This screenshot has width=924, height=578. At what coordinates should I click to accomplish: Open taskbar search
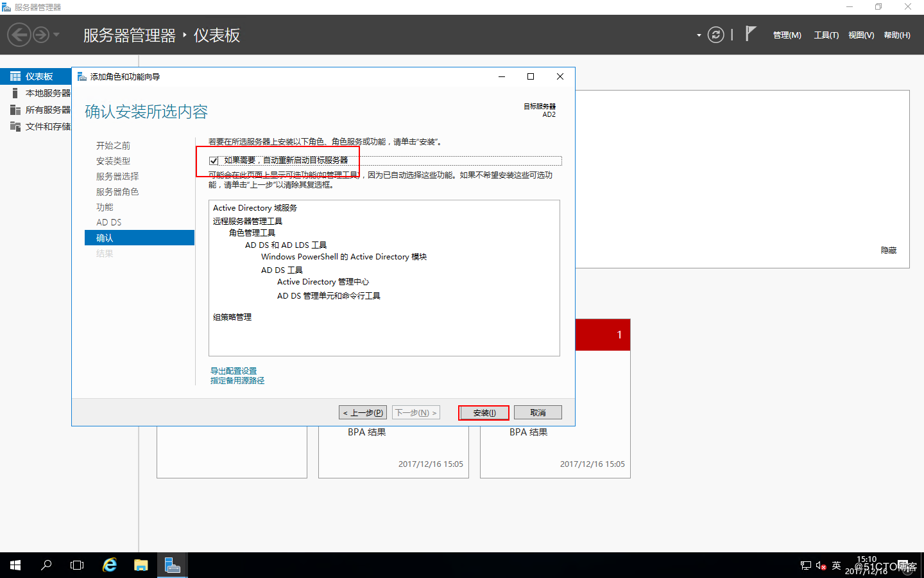point(46,565)
